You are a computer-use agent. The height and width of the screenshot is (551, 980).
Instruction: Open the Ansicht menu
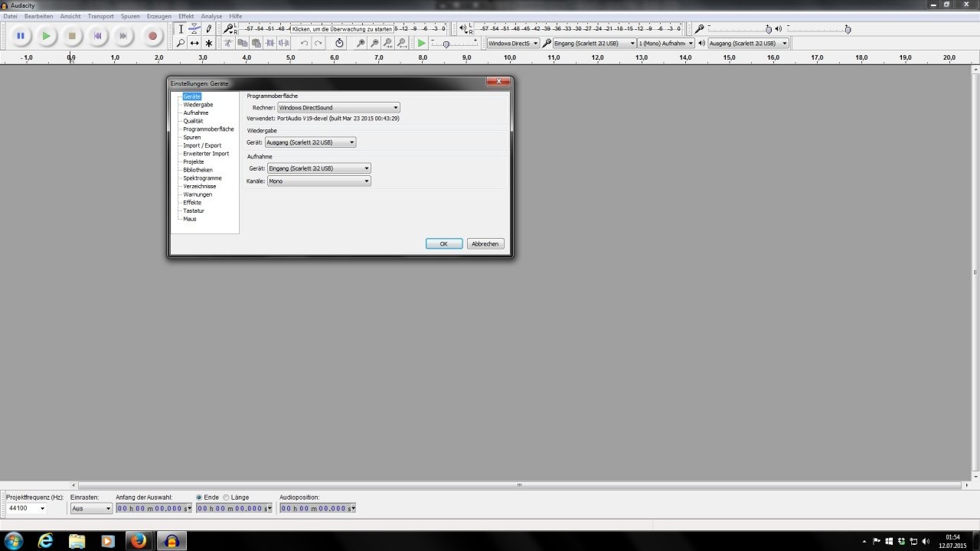(x=70, y=16)
